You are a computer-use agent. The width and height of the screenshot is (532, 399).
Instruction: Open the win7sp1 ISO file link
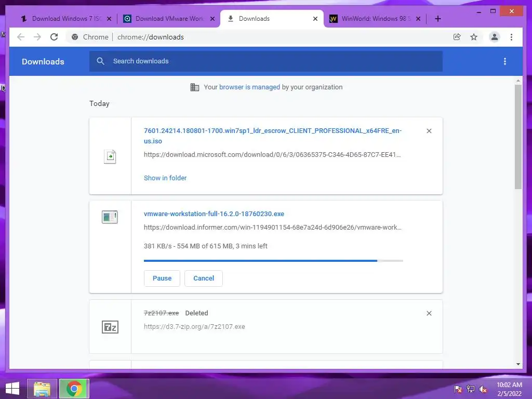coord(272,136)
